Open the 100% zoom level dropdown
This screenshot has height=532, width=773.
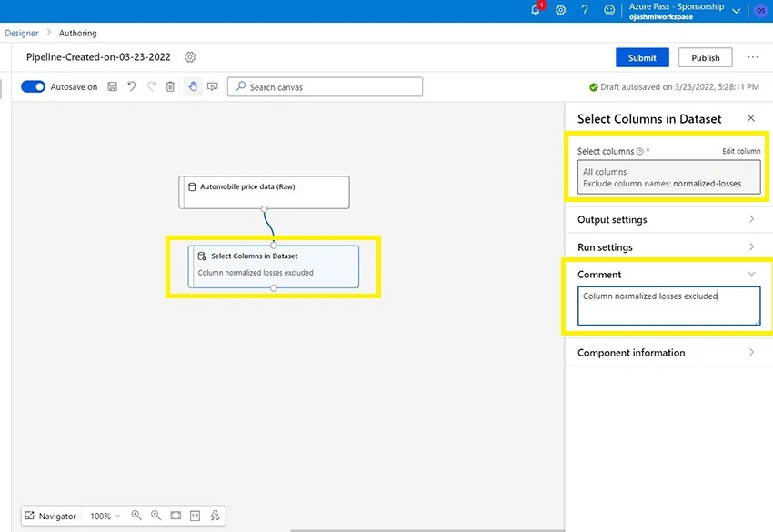click(x=105, y=516)
